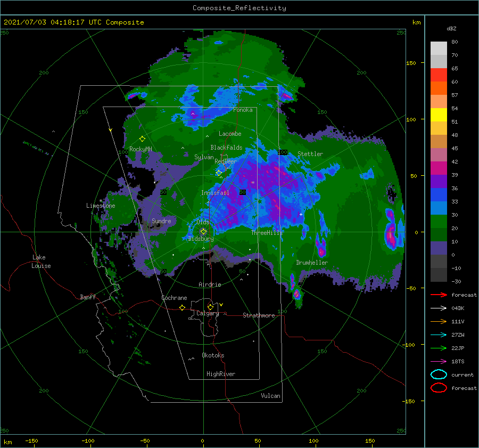Click the Innisfail city label

pos(215,193)
